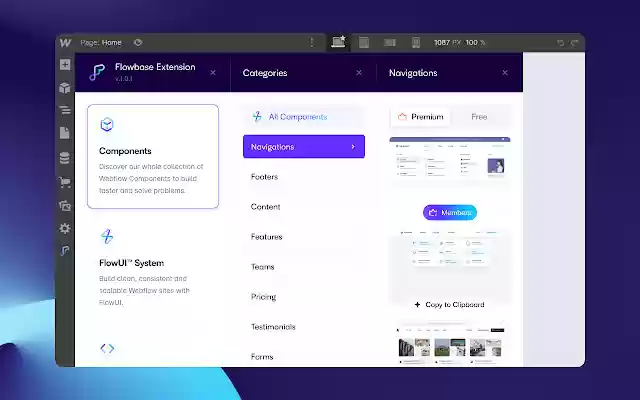Close the Navigations panel
The image size is (640, 400).
click(505, 73)
